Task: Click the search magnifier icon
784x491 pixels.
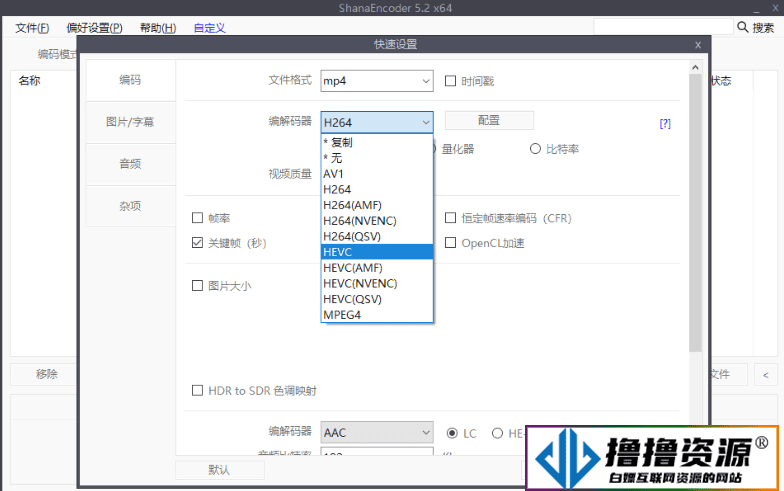Action: [x=742, y=26]
